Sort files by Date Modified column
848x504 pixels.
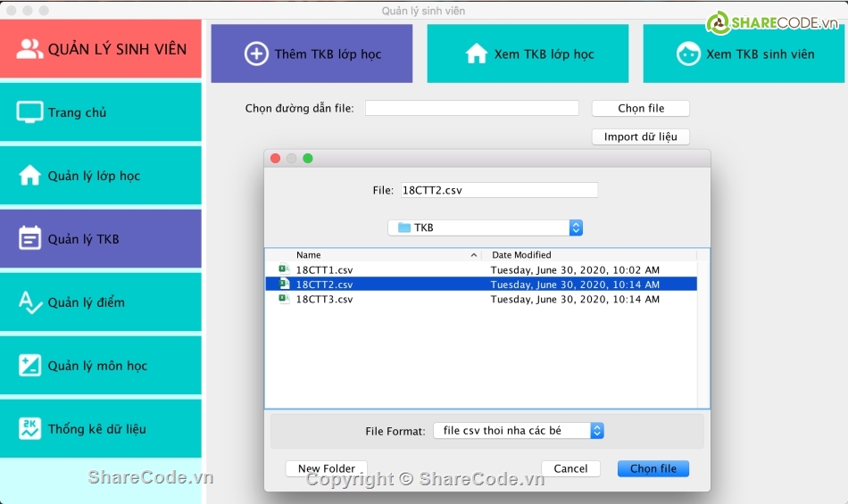click(x=589, y=255)
